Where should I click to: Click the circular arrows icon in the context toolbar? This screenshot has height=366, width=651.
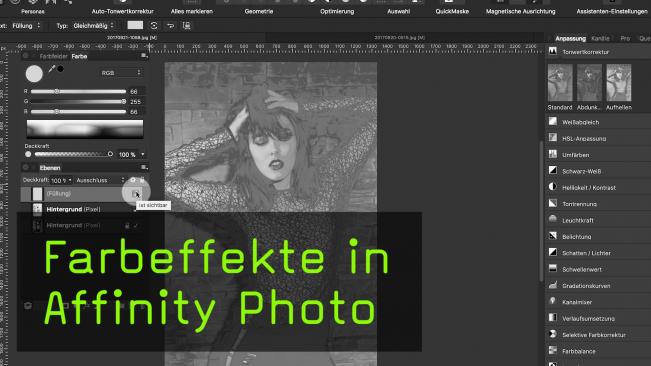pyautogui.click(x=154, y=26)
